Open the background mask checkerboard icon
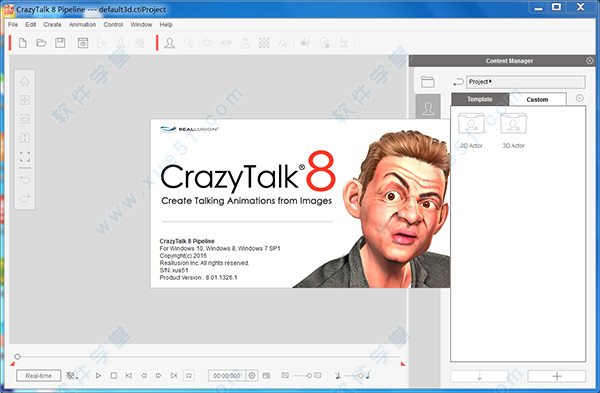600x393 pixels. coord(264,43)
